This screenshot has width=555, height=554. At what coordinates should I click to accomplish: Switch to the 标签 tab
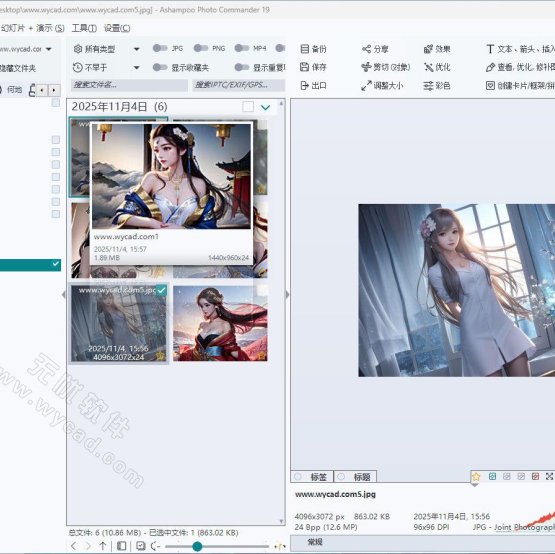coord(312,477)
